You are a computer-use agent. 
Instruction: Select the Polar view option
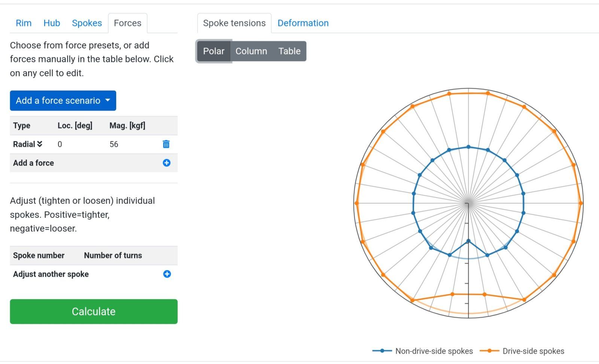[x=214, y=51]
